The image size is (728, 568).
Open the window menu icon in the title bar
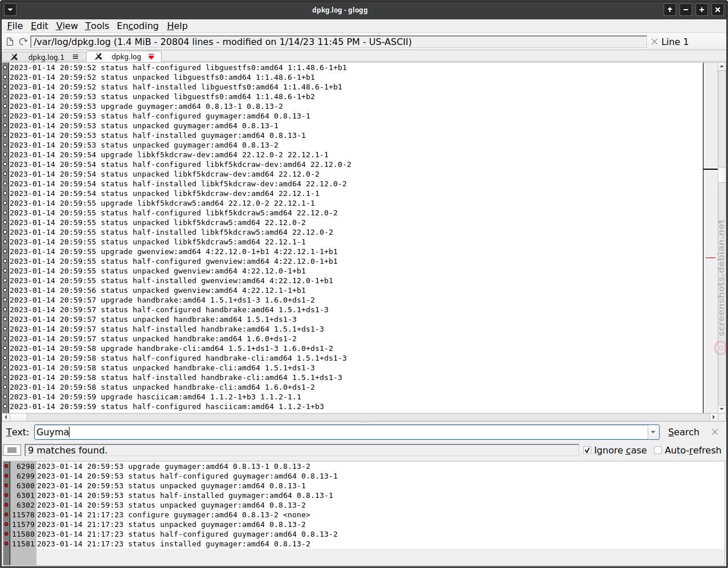click(10, 10)
